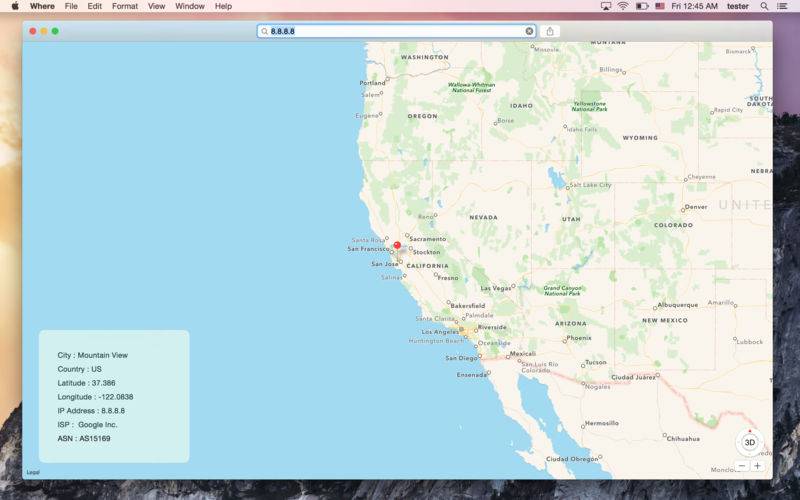Click the Denver map label
Image resolution: width=800 pixels, height=500 pixels.
point(696,207)
